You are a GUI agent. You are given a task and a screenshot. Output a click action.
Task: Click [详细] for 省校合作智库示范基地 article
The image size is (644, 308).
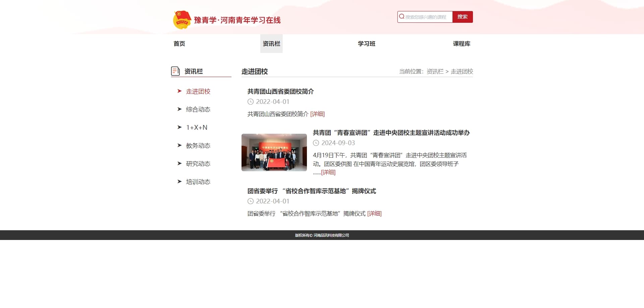[374, 213]
